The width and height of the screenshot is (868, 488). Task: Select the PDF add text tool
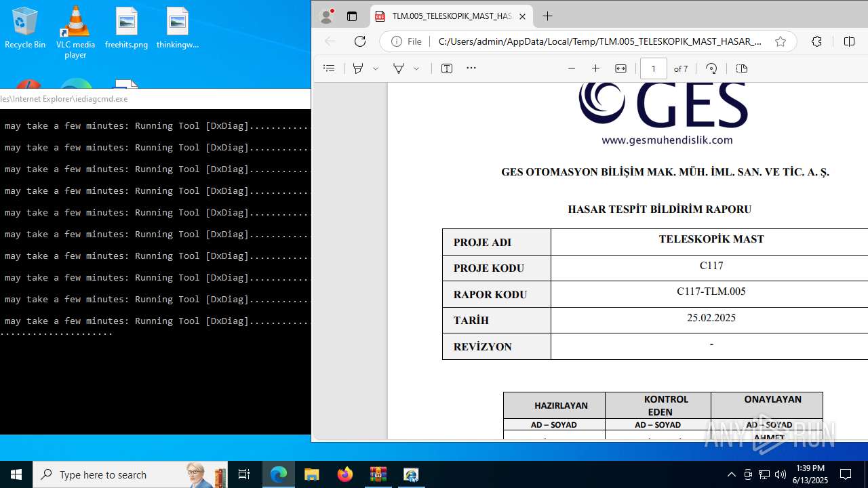click(x=447, y=68)
